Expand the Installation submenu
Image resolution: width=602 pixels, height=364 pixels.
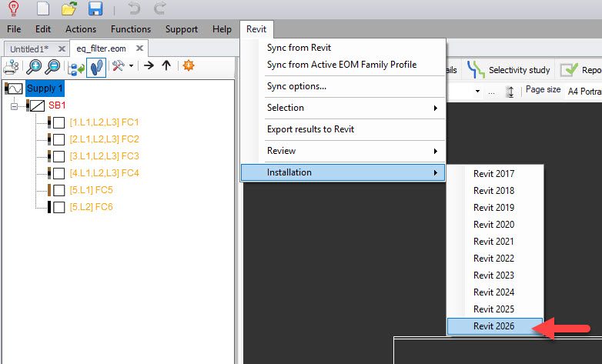[x=343, y=172]
